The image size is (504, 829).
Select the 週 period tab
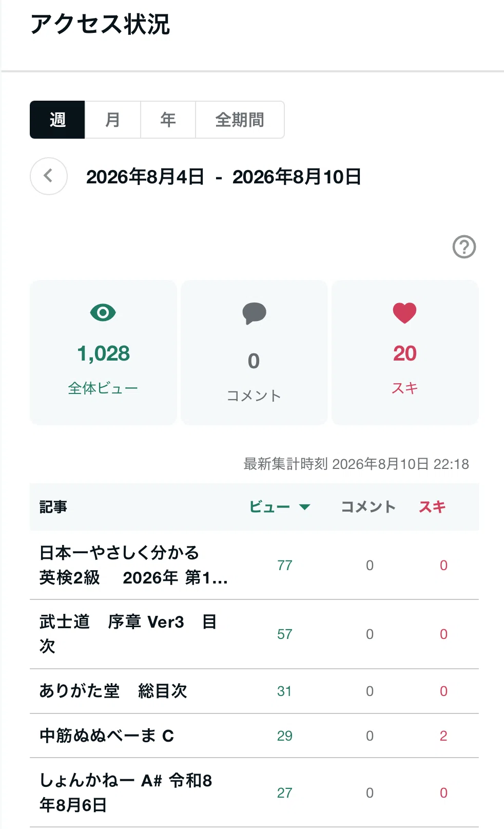click(x=57, y=120)
